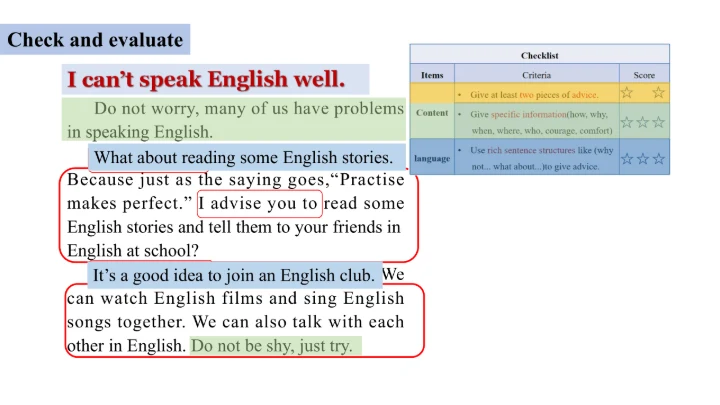Click middle star in specific information row

pyautogui.click(x=643, y=122)
